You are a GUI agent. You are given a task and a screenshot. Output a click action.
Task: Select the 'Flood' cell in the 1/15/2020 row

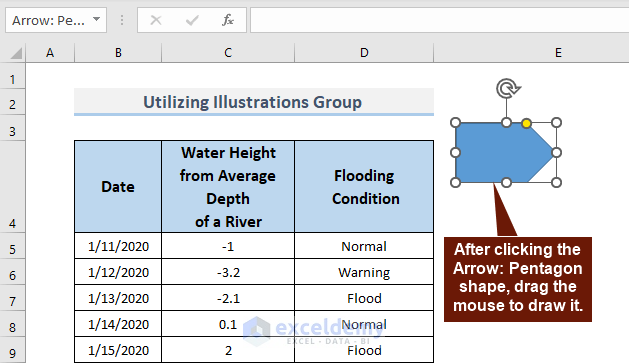coord(364,350)
